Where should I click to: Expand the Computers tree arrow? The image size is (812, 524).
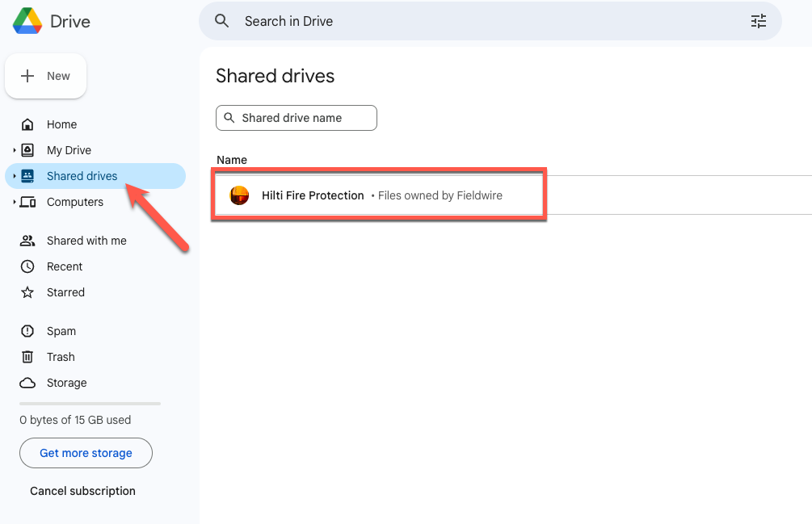pos(14,202)
